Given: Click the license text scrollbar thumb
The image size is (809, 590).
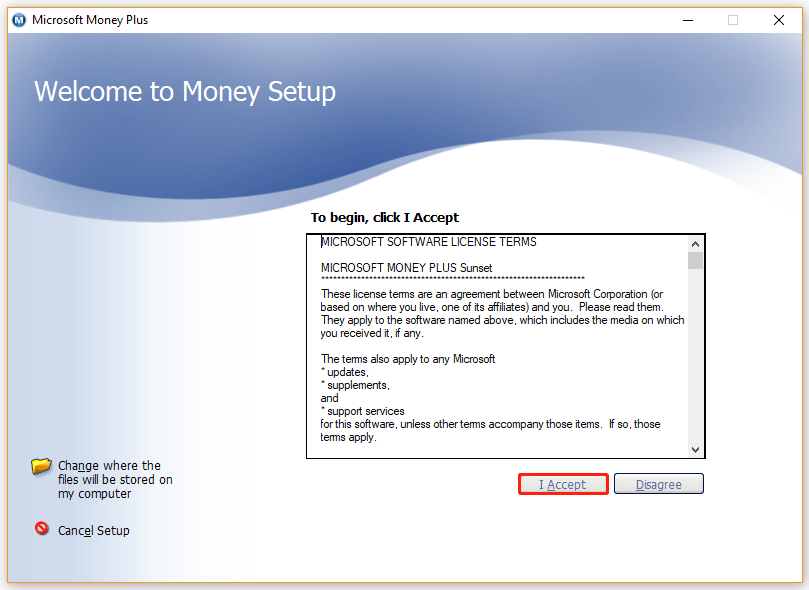Looking at the screenshot, I should click(695, 260).
